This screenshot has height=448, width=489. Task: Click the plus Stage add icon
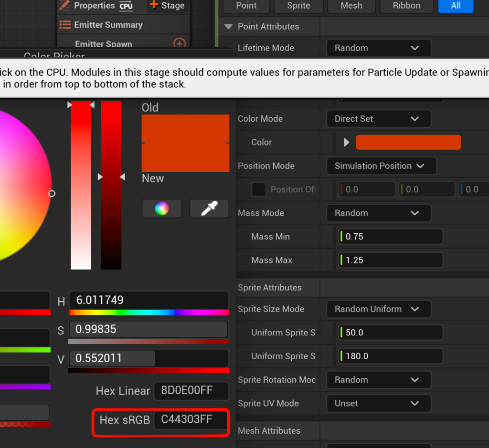pyautogui.click(x=154, y=5)
